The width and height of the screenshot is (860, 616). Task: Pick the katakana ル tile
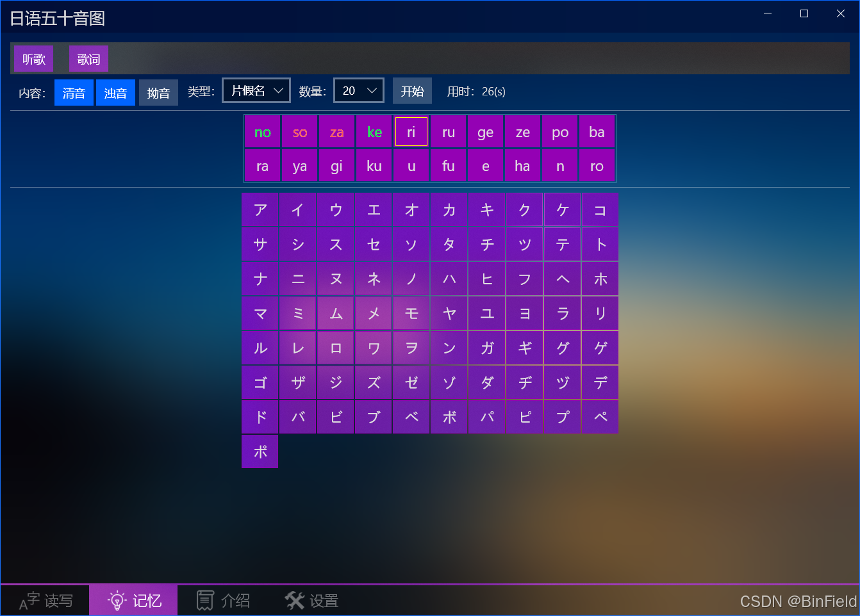[x=260, y=348]
